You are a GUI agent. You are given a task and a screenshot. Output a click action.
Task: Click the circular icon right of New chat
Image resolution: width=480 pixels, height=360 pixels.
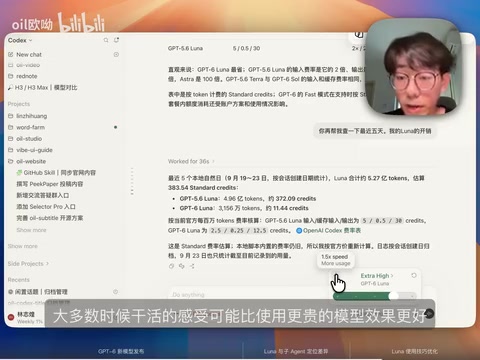pos(116,54)
